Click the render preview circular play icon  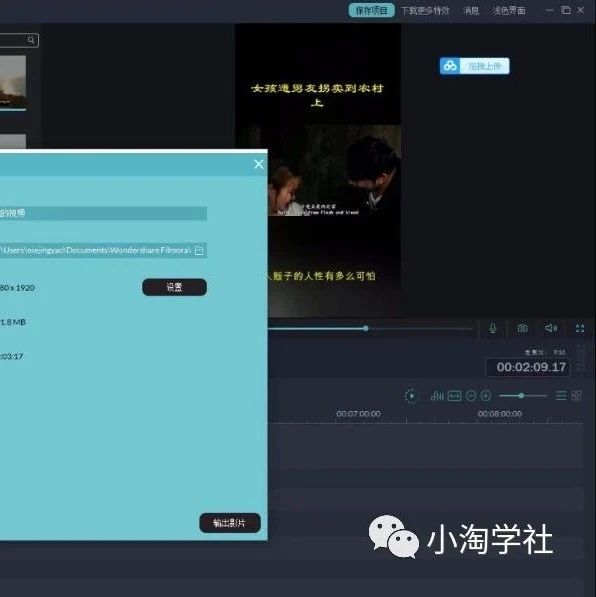pos(411,396)
